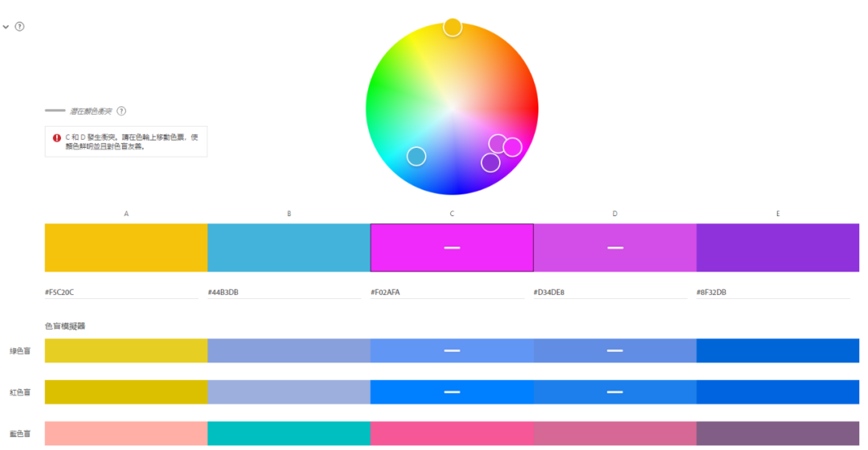Screen dimensions: 868x450
Task: Select blue swatch B
Action: pos(289,247)
